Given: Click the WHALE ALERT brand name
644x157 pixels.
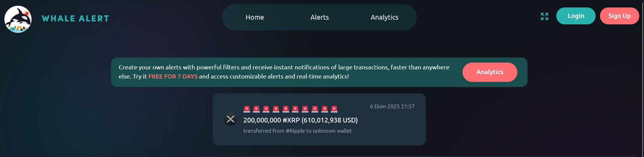Looking at the screenshot, I should pos(76,19).
